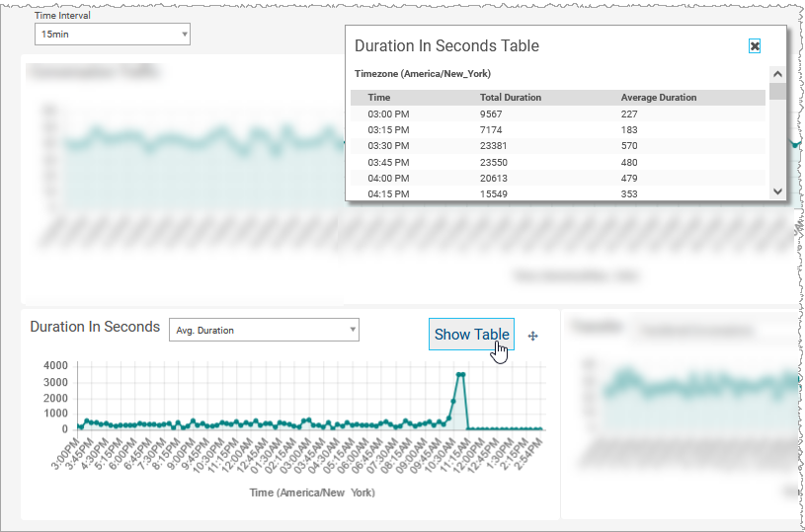This screenshot has height=532, width=805.
Task: Click the 479 average duration cell
Action: pyautogui.click(x=630, y=178)
